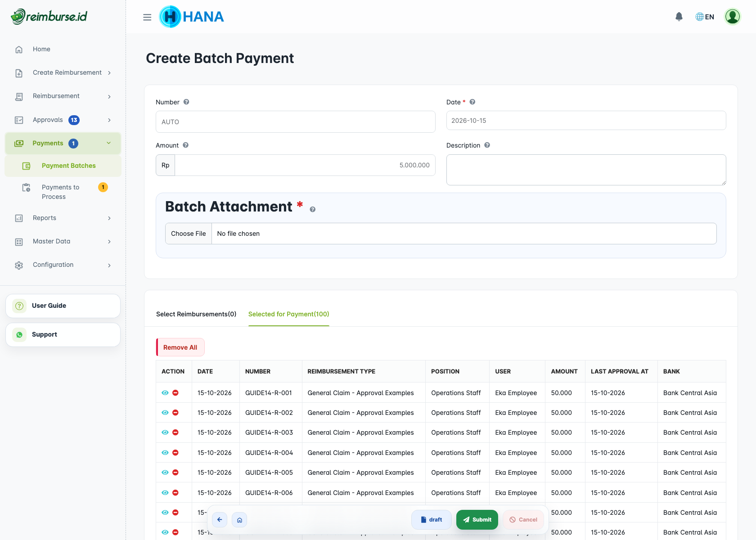Expand the Reports sidebar menu
The width and height of the screenshot is (756, 540).
63,218
